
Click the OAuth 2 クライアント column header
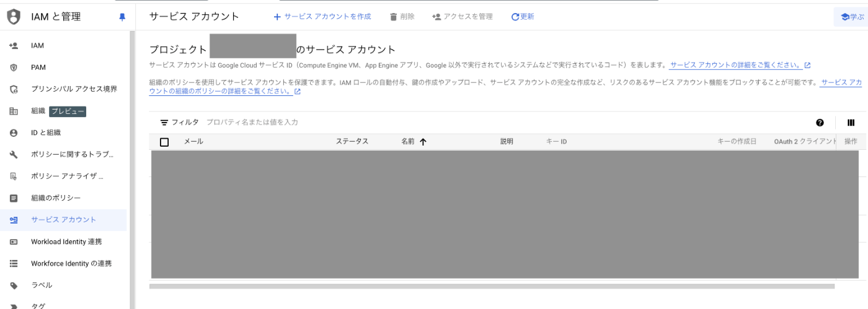805,142
